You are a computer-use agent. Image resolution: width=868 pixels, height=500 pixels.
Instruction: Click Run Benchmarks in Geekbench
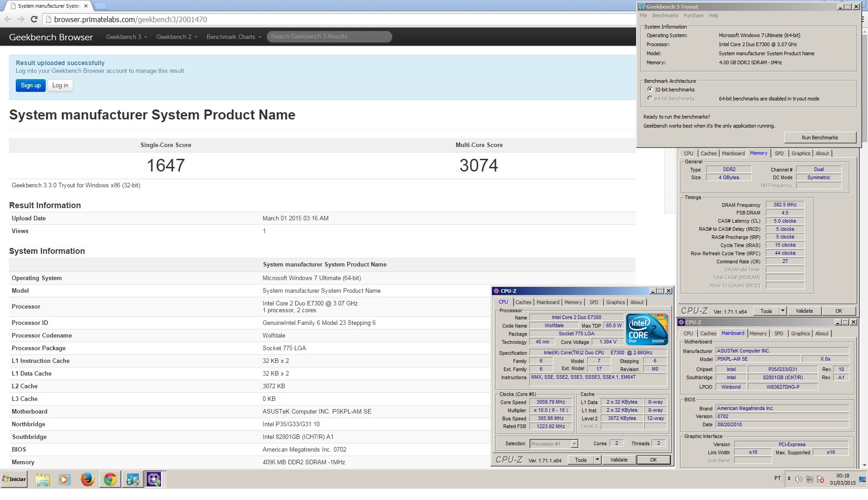click(x=820, y=138)
